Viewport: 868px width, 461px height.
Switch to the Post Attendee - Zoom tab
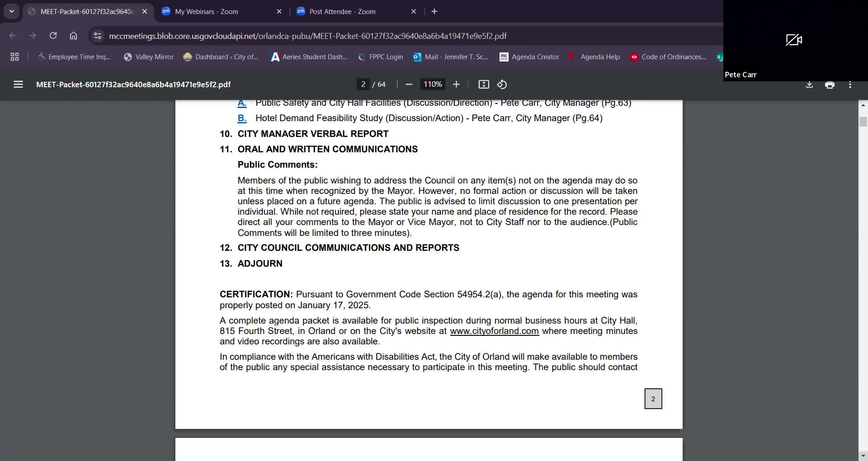coord(356,11)
